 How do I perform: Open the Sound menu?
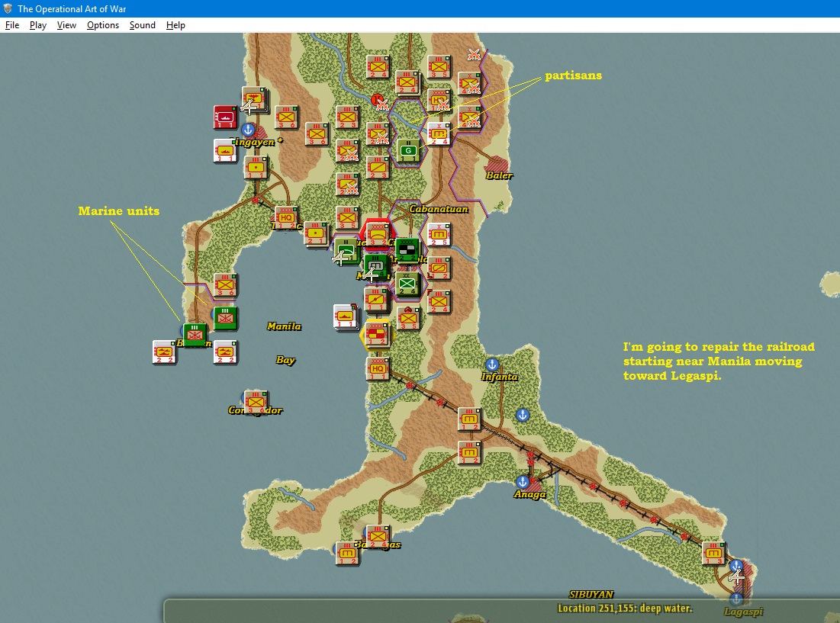[x=142, y=25]
